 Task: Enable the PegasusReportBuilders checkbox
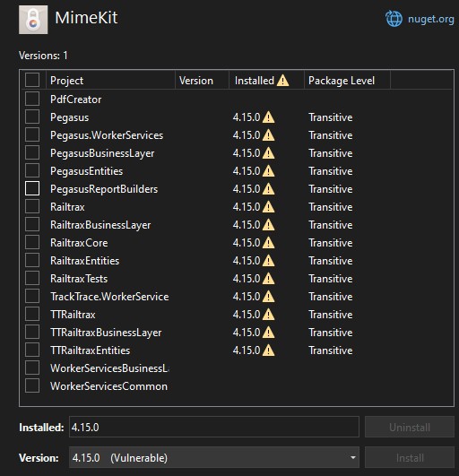(x=32, y=188)
